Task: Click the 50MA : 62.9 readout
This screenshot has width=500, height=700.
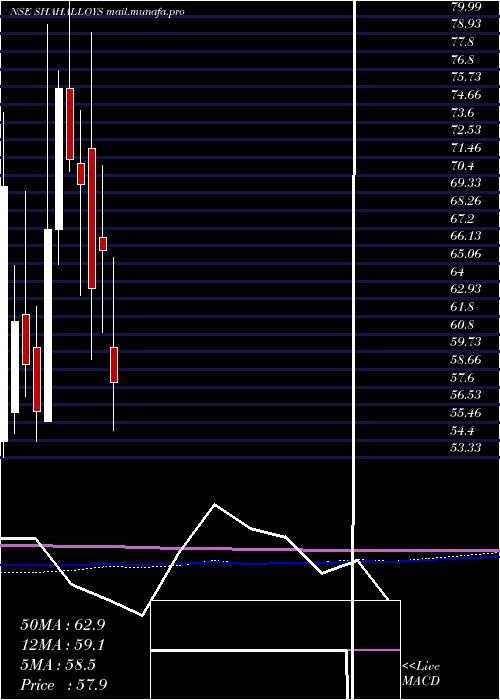Action: click(x=62, y=625)
